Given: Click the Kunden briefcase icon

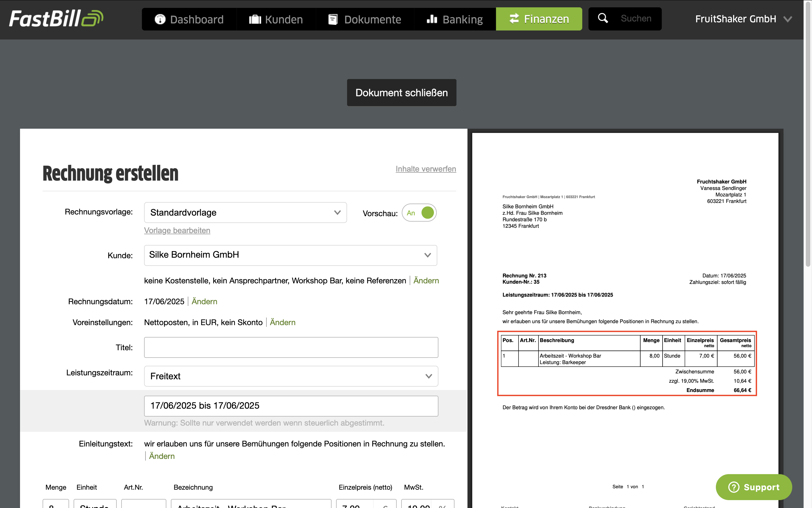Looking at the screenshot, I should coord(255,19).
